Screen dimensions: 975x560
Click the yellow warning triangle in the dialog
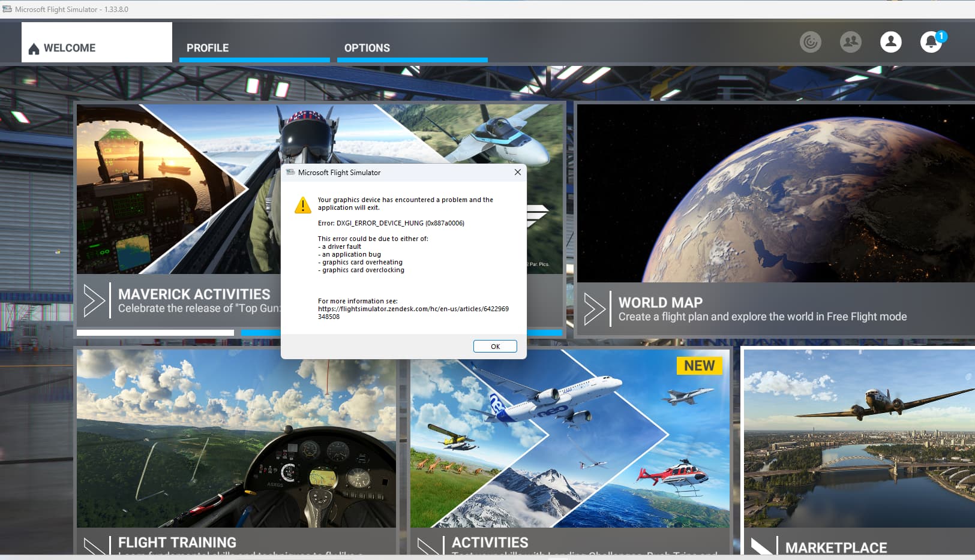pos(303,205)
